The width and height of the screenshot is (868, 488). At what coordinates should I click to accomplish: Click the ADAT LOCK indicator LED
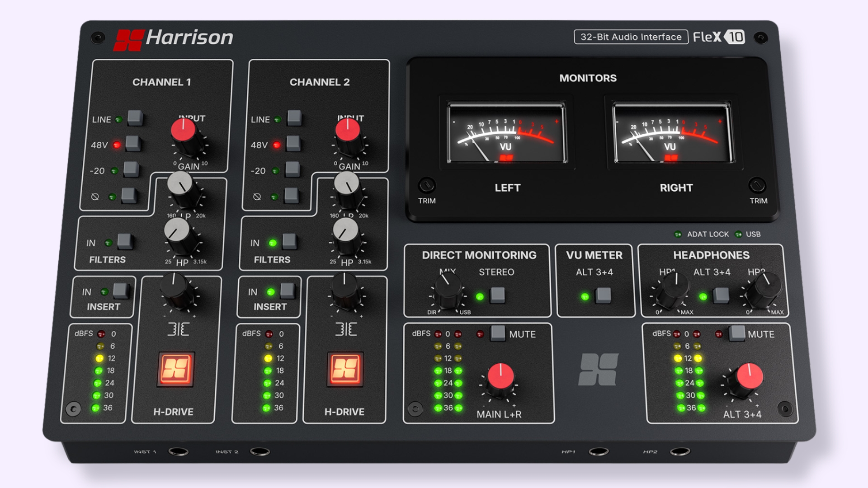click(678, 234)
